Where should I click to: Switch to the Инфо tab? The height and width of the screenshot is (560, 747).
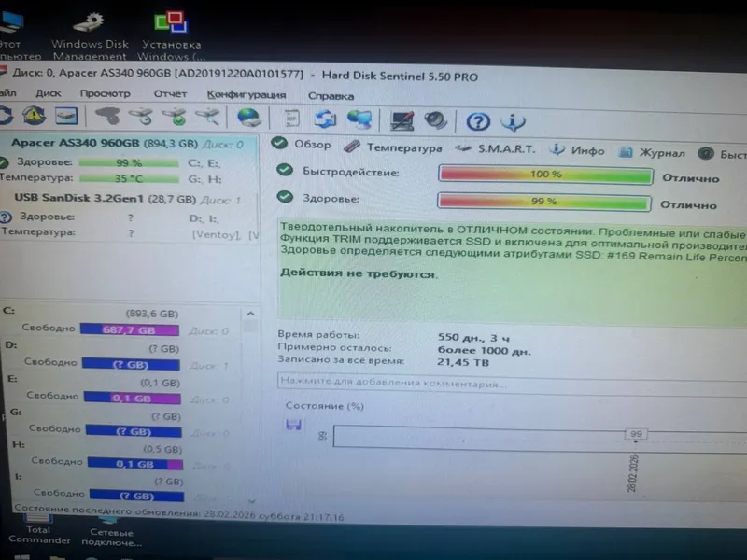click(x=577, y=150)
